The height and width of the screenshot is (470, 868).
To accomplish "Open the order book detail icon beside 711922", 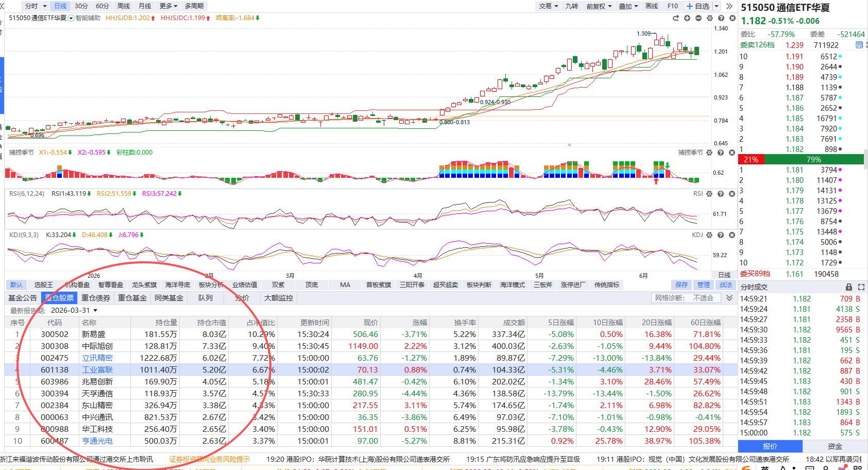I will point(859,45).
